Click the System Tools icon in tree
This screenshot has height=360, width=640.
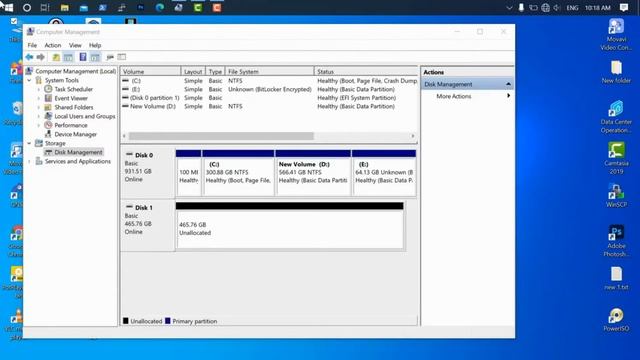(x=39, y=80)
